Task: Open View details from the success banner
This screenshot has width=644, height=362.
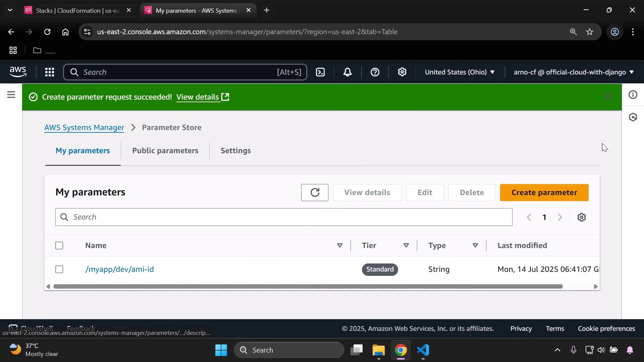Action: 198,97
